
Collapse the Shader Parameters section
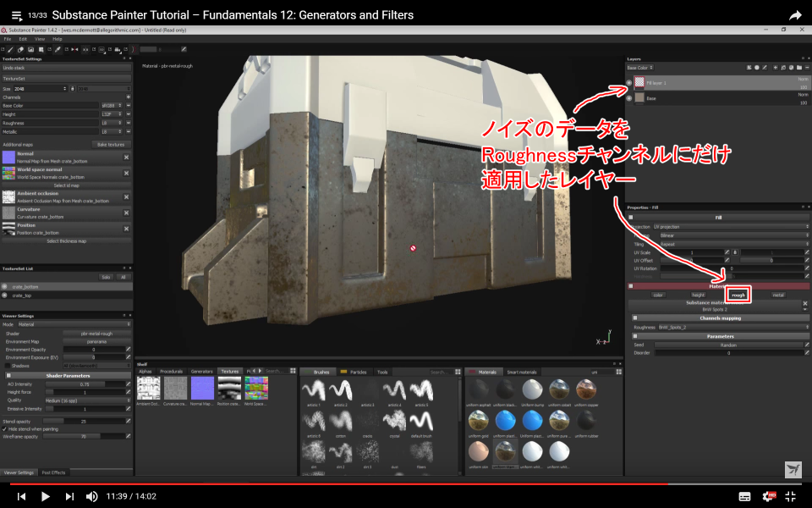8,375
